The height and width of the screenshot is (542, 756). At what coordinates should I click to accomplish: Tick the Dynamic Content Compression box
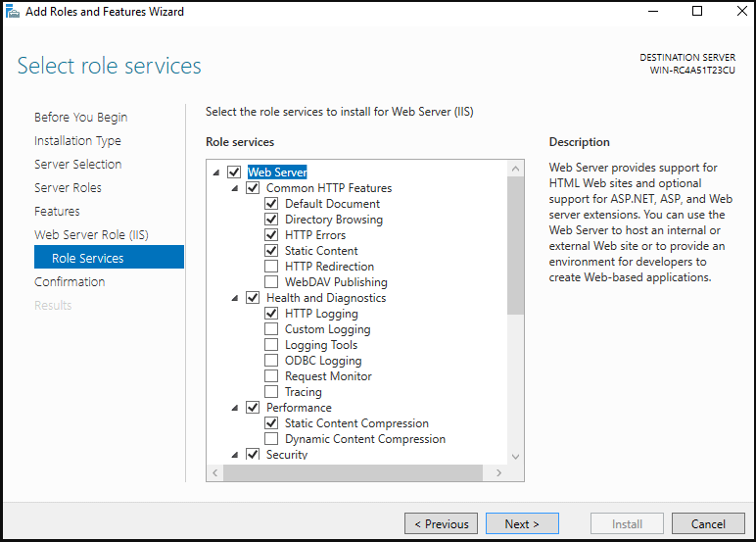click(x=271, y=439)
